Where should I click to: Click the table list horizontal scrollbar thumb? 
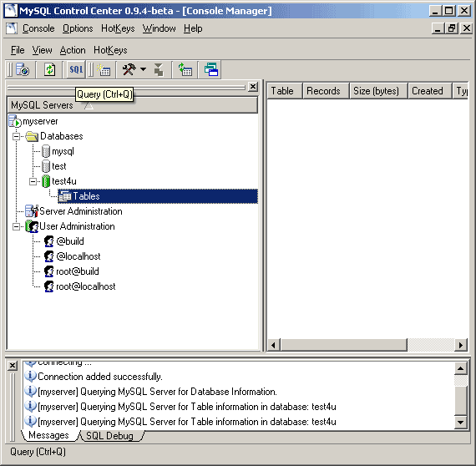click(x=344, y=345)
